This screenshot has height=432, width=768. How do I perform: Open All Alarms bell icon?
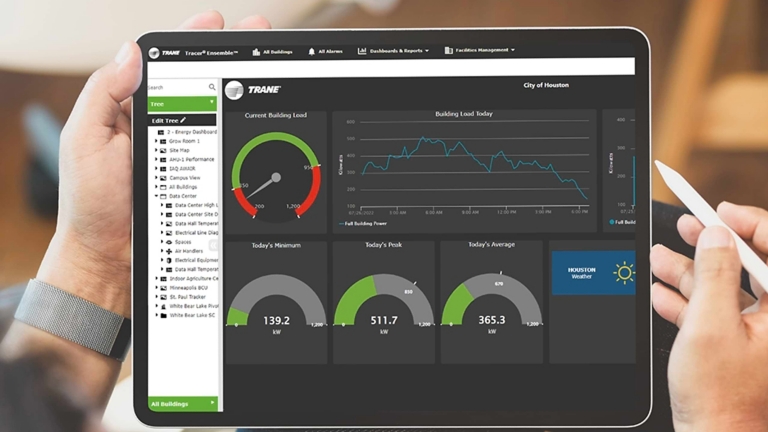[311, 51]
